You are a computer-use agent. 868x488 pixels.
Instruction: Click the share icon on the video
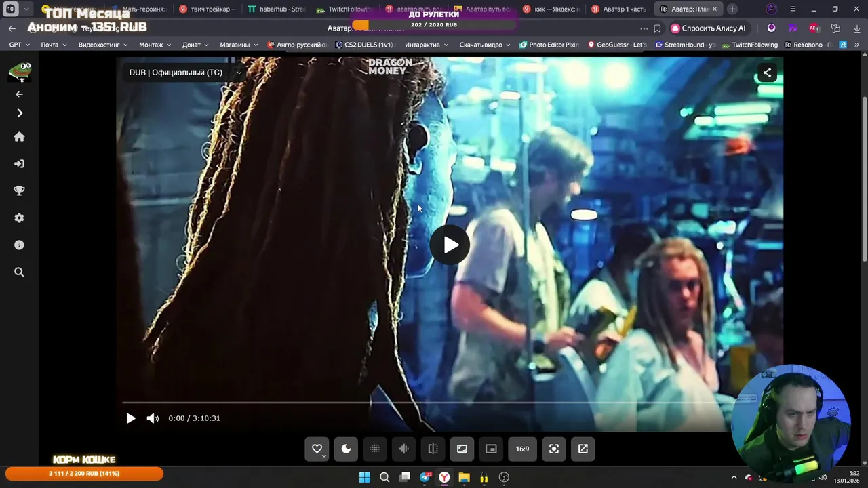tap(767, 73)
